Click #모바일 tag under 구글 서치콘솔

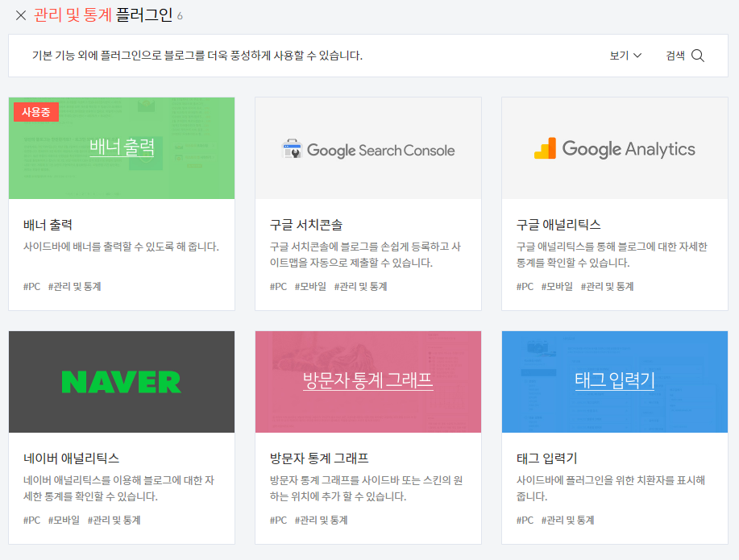tap(310, 286)
